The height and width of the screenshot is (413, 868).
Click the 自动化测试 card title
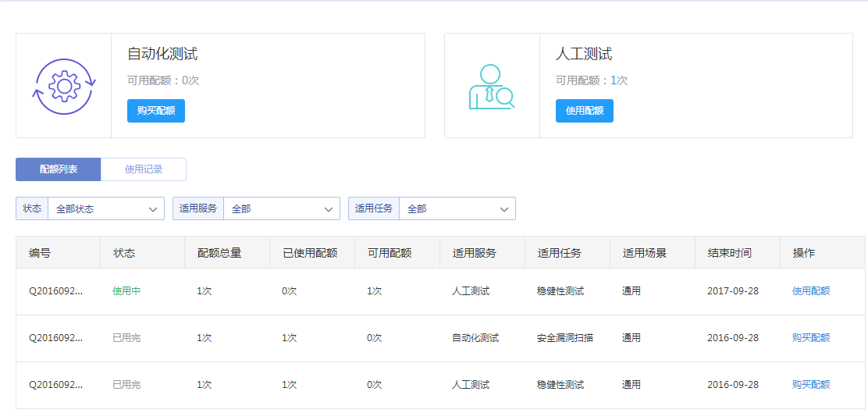click(x=162, y=54)
